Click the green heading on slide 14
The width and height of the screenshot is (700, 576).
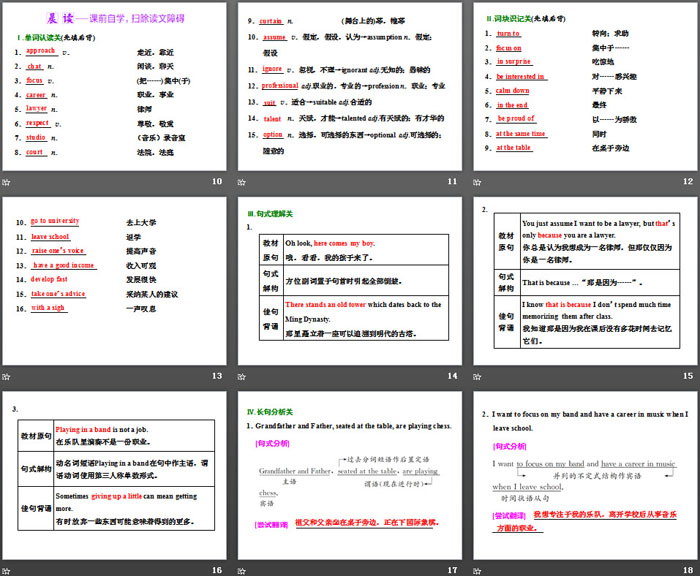click(x=270, y=214)
